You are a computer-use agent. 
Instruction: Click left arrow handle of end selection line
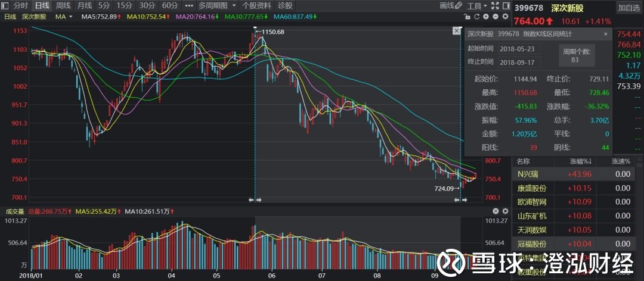point(457,200)
